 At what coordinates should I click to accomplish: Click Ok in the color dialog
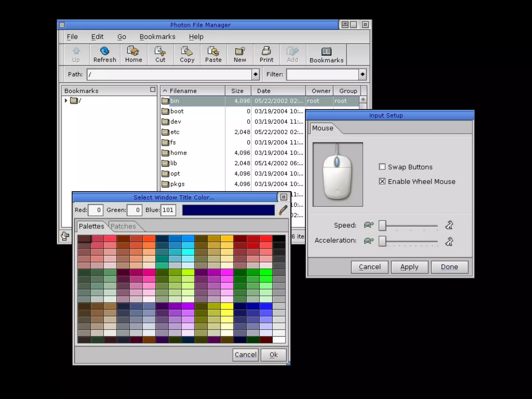pos(274,355)
